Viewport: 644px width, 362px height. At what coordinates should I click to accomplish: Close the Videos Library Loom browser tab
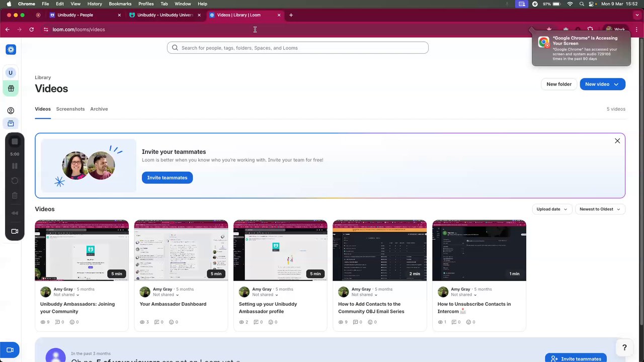(x=279, y=15)
